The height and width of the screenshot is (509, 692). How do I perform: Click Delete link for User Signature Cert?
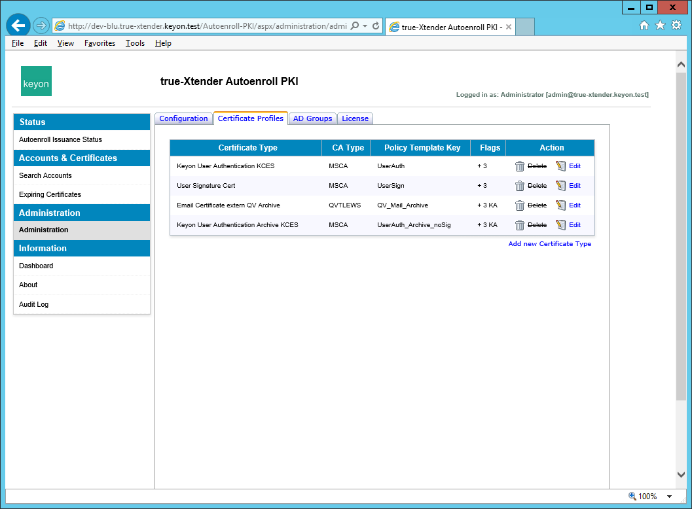tap(537, 185)
